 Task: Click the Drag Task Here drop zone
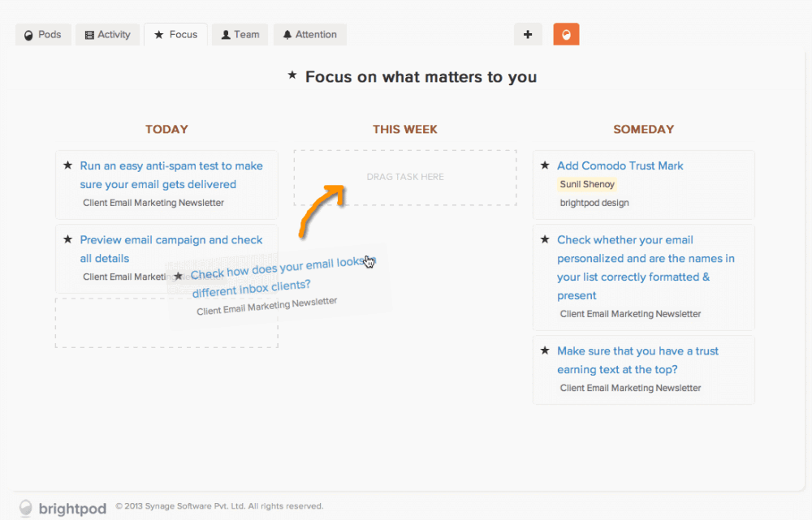(405, 178)
